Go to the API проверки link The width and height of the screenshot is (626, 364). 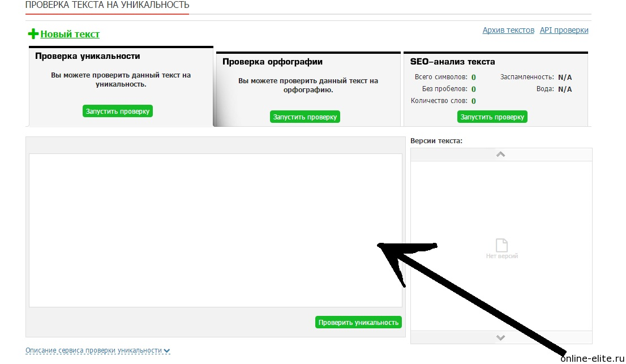click(x=564, y=30)
